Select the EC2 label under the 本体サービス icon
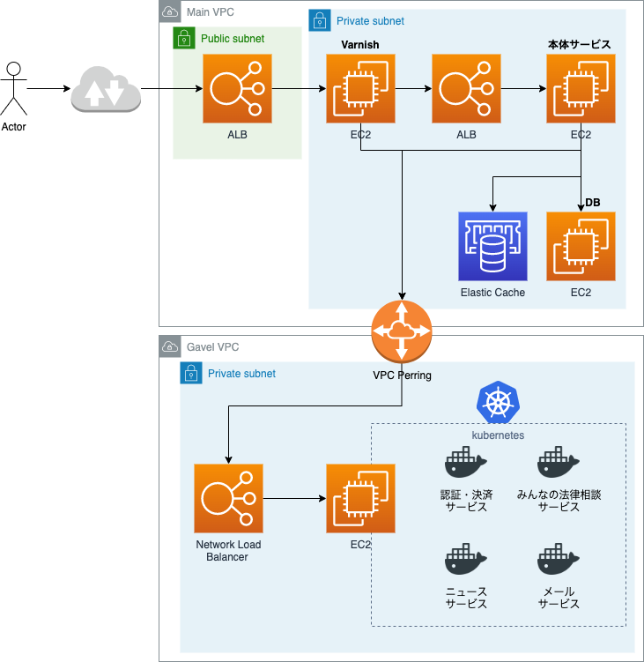The width and height of the screenshot is (644, 662). coord(581,135)
